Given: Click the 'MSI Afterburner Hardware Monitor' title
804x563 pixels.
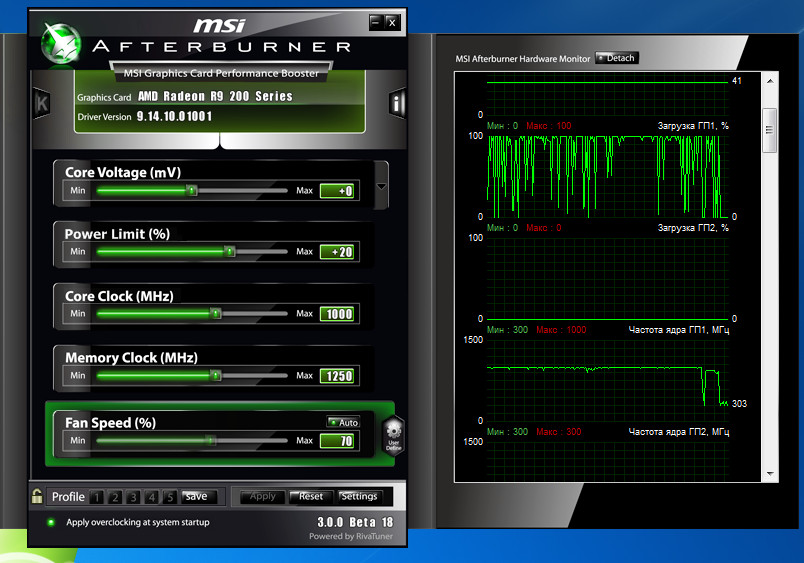Looking at the screenshot, I should click(522, 59).
